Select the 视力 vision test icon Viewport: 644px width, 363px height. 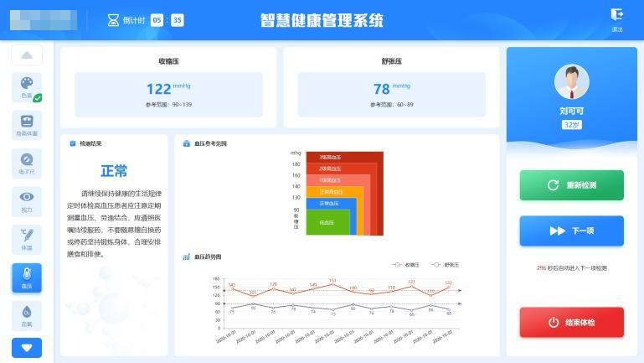pyautogui.click(x=26, y=201)
